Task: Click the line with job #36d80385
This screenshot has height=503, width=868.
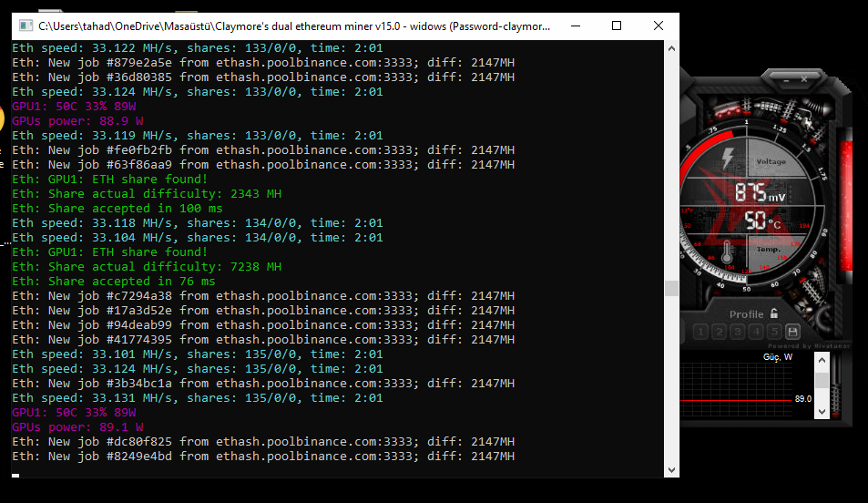Action: (263, 77)
